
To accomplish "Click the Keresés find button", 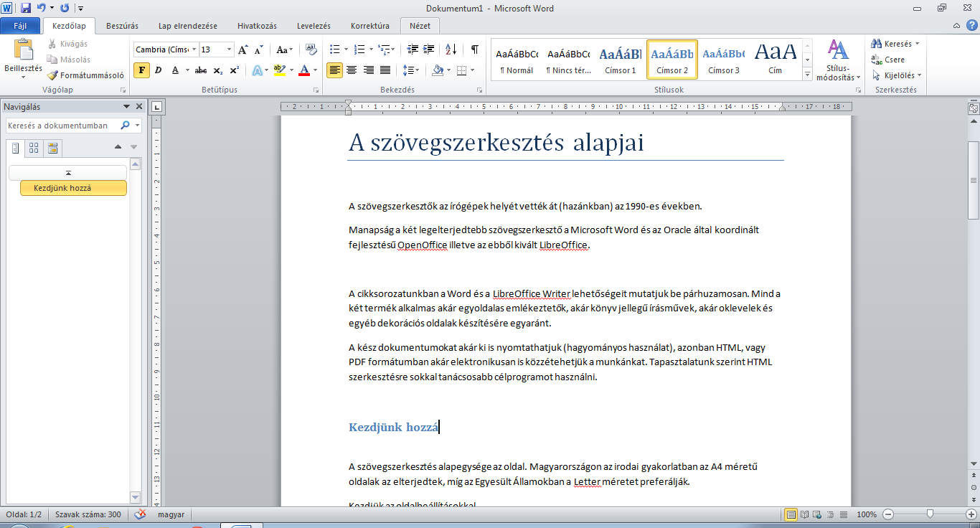I will pyautogui.click(x=895, y=44).
